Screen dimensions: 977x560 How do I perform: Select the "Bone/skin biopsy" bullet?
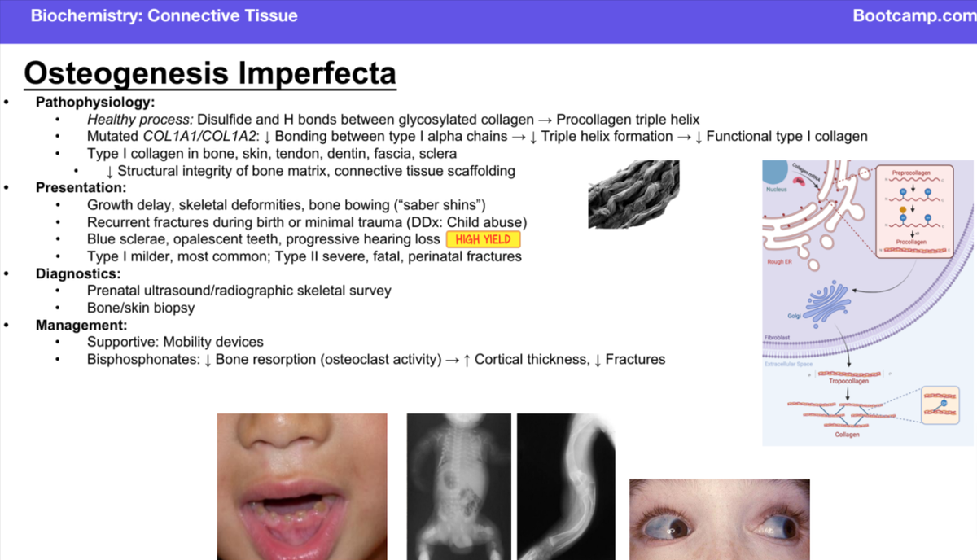(141, 308)
